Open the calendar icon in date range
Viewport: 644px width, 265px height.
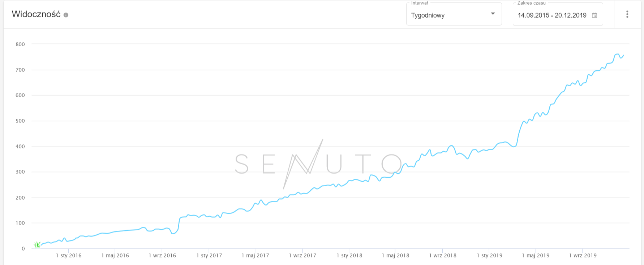point(594,15)
